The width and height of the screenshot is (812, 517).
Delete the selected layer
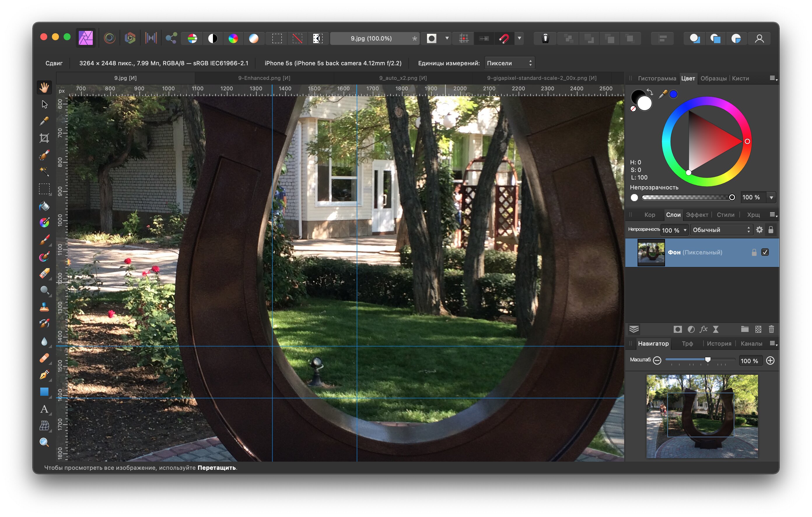click(x=771, y=329)
